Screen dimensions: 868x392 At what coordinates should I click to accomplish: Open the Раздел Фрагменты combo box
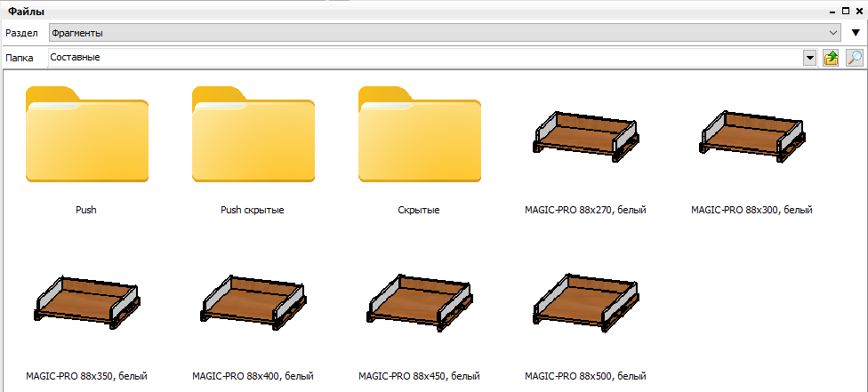[x=445, y=33]
